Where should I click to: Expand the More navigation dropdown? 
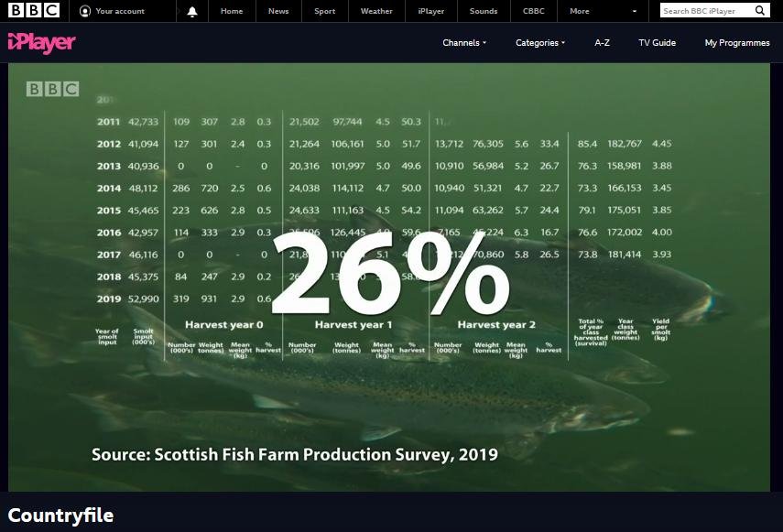[586, 11]
